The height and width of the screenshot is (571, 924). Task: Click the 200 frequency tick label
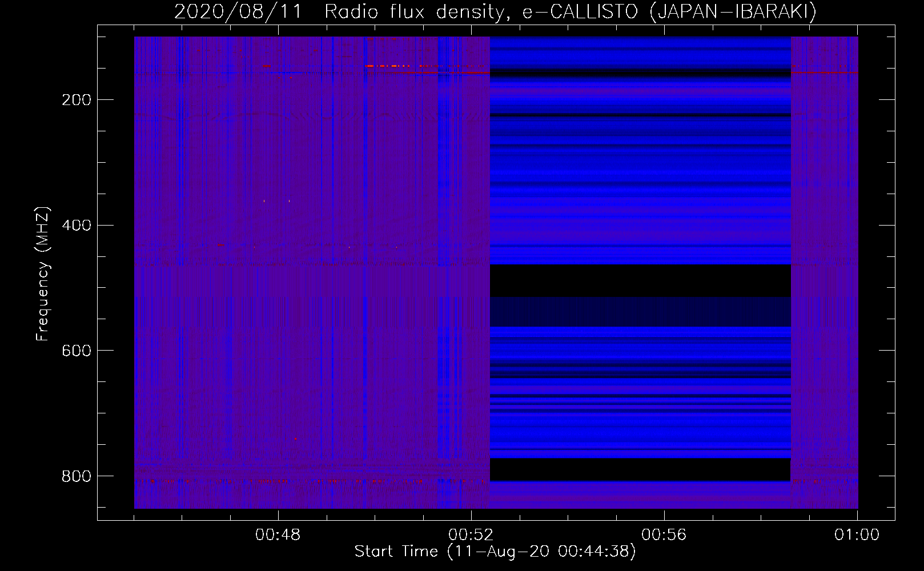(77, 100)
